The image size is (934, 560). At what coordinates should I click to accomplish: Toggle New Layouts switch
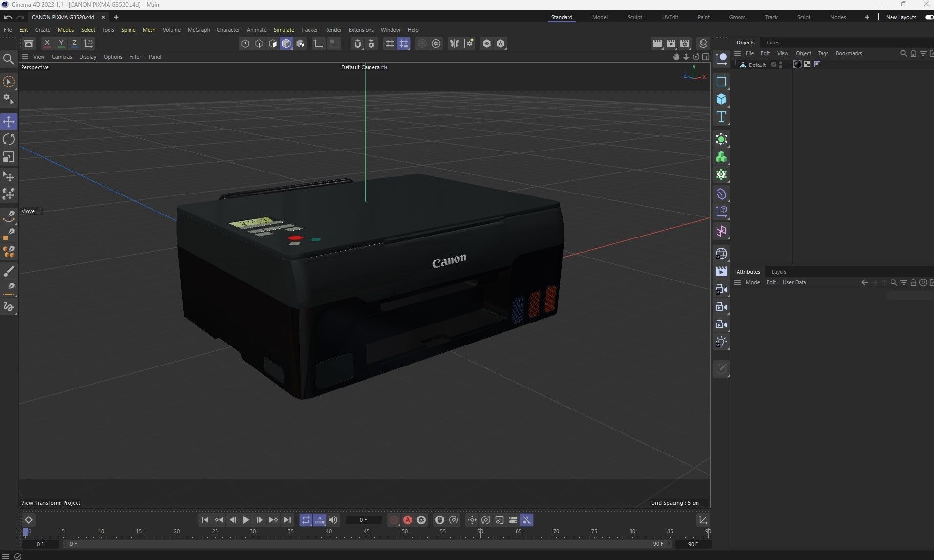click(929, 17)
